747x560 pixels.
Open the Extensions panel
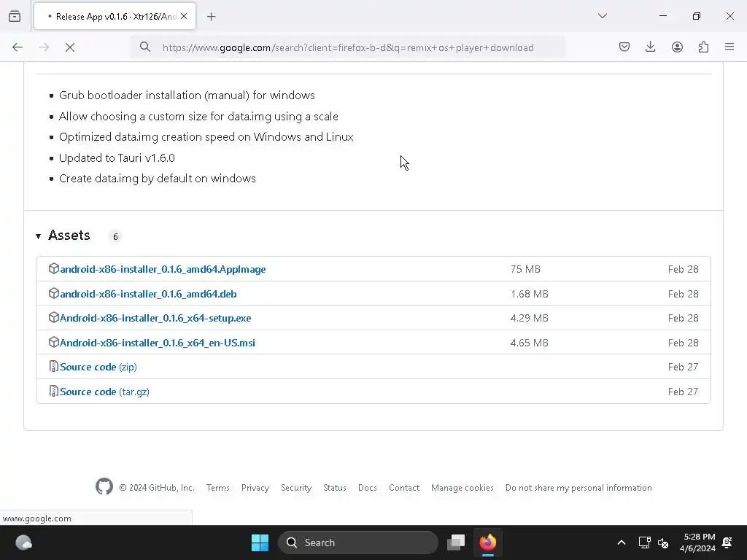(703, 47)
